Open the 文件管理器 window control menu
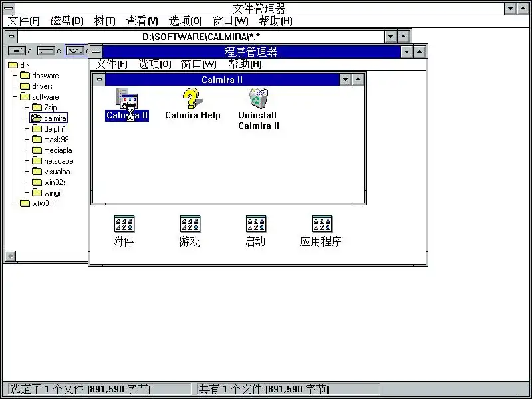 (8, 7)
